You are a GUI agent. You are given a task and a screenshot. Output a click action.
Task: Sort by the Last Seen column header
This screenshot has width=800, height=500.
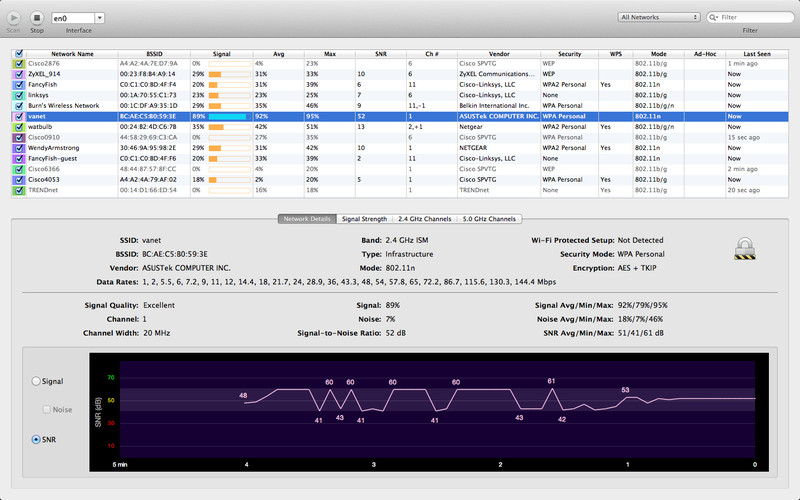click(757, 54)
